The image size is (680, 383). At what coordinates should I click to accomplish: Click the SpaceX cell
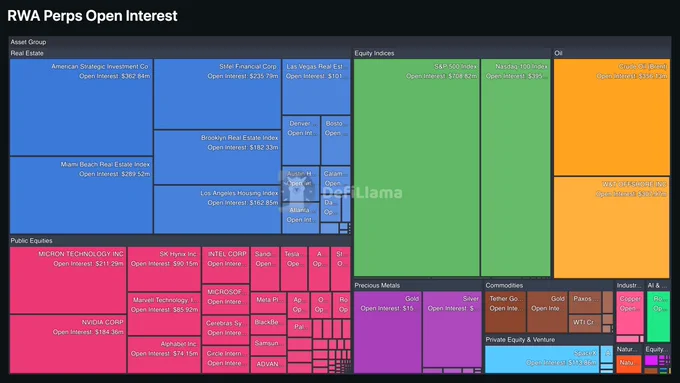tap(542, 359)
